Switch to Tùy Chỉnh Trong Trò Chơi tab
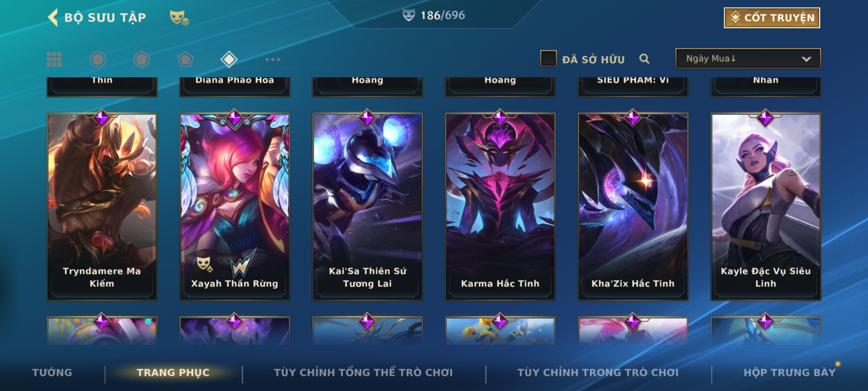 (598, 373)
